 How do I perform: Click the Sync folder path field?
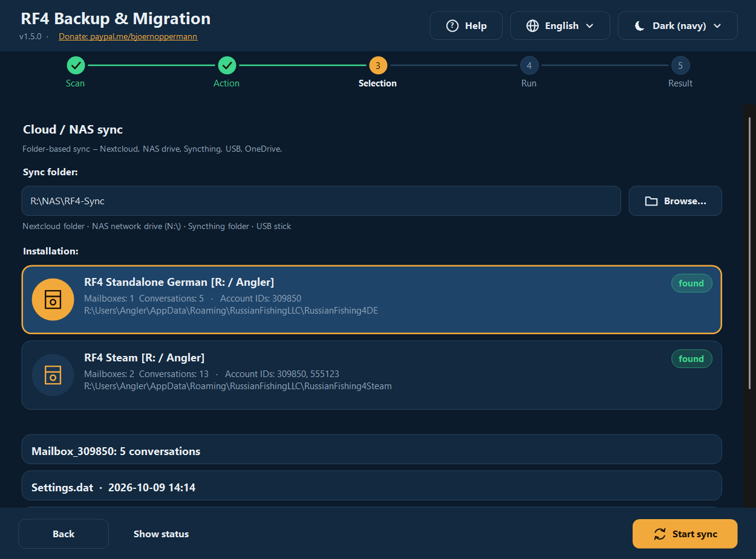pyautogui.click(x=321, y=201)
